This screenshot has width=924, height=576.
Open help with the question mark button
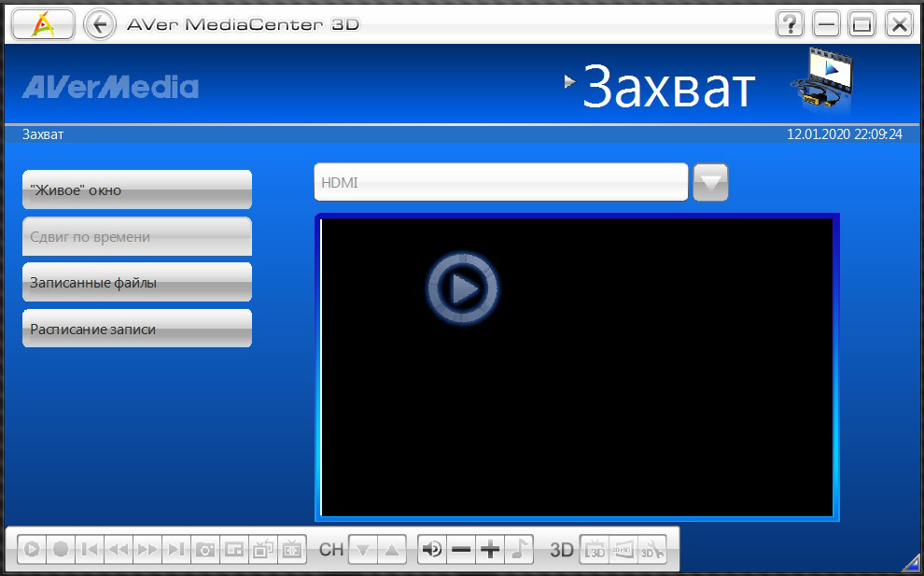(x=790, y=25)
